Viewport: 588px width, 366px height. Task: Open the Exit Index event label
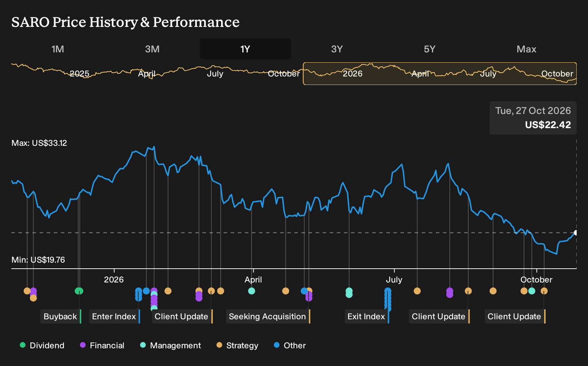[367, 316]
